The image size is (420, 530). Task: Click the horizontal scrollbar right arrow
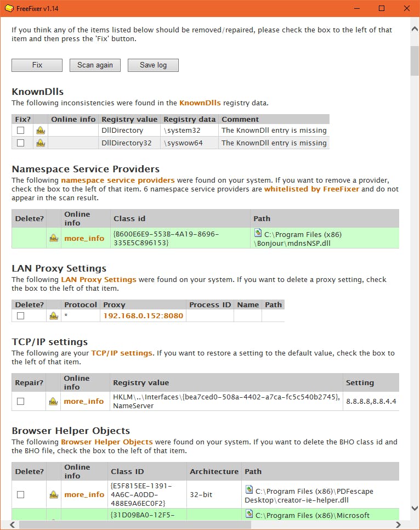pos(398,525)
